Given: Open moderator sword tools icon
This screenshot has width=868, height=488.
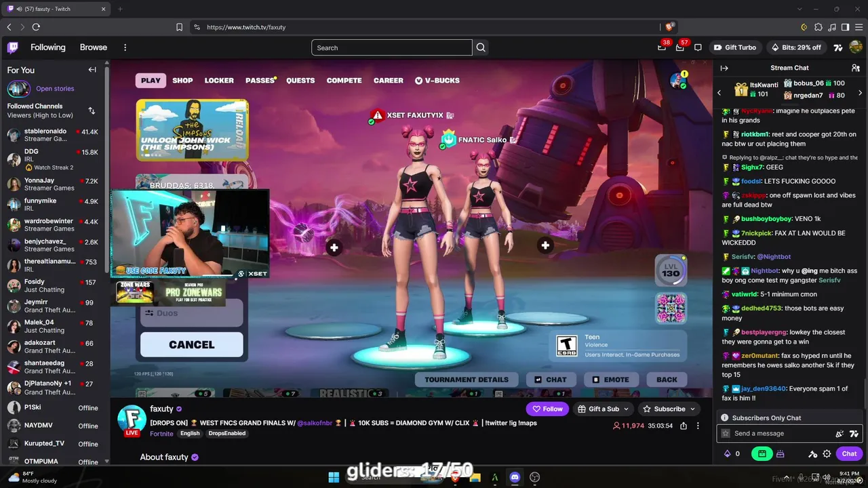Looking at the screenshot, I should click(812, 453).
